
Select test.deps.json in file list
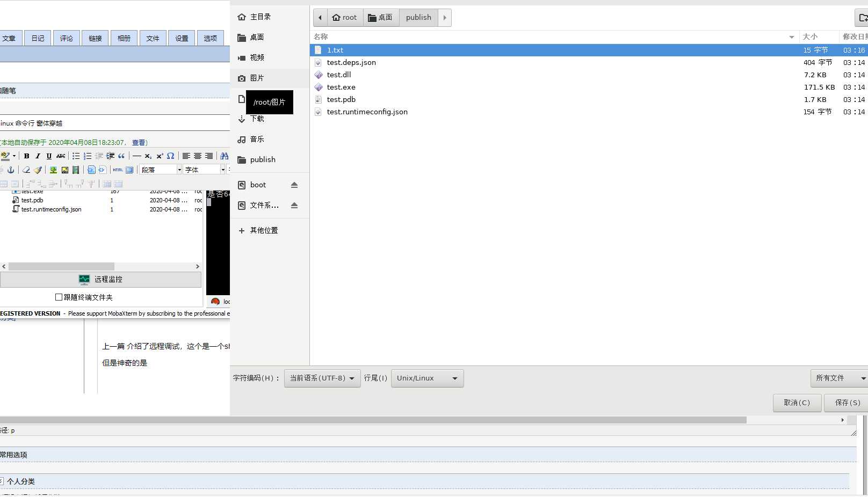tap(589, 63)
